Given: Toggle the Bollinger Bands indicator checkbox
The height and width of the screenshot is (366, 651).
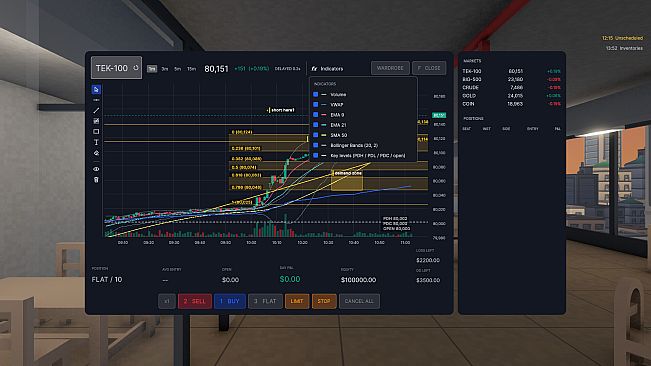Looking at the screenshot, I should (x=316, y=145).
